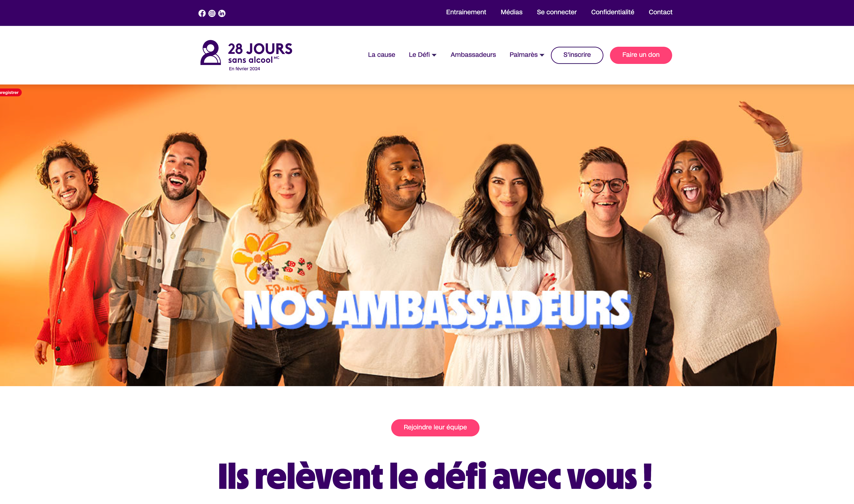Open the Facebook social icon

pos(202,13)
